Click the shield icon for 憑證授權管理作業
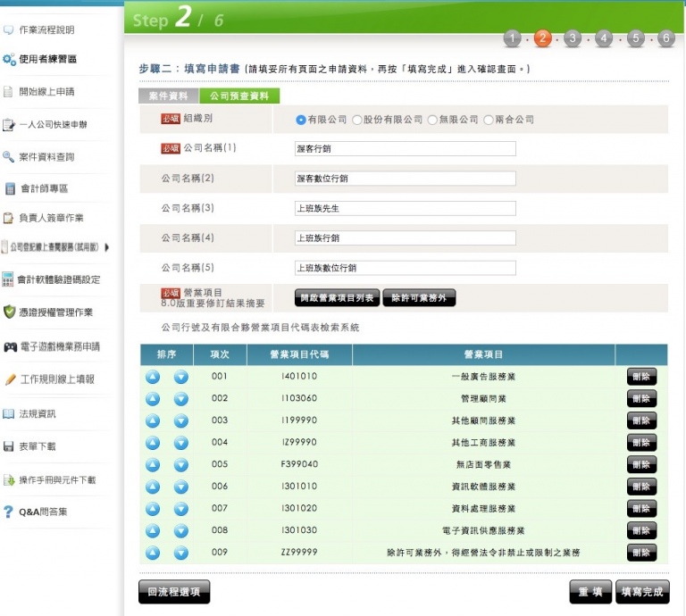The width and height of the screenshot is (686, 616). tap(9, 312)
